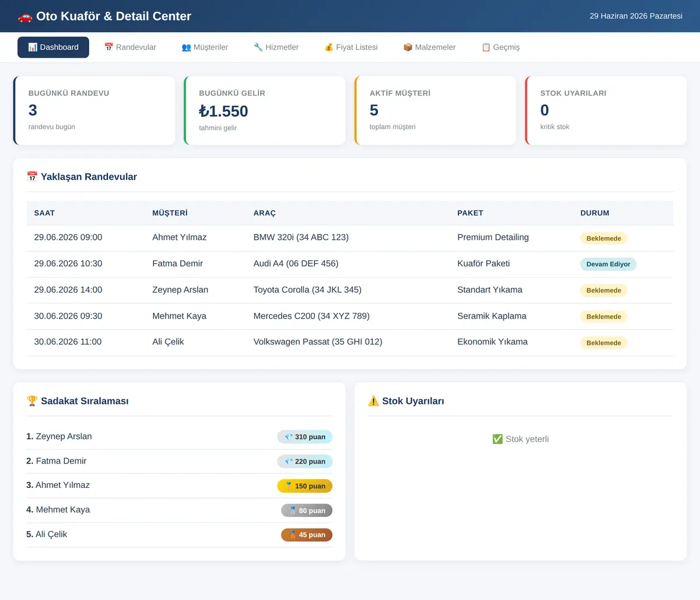Select the Aktif Müşteri stat card
This screenshot has width=700, height=600.
(435, 110)
